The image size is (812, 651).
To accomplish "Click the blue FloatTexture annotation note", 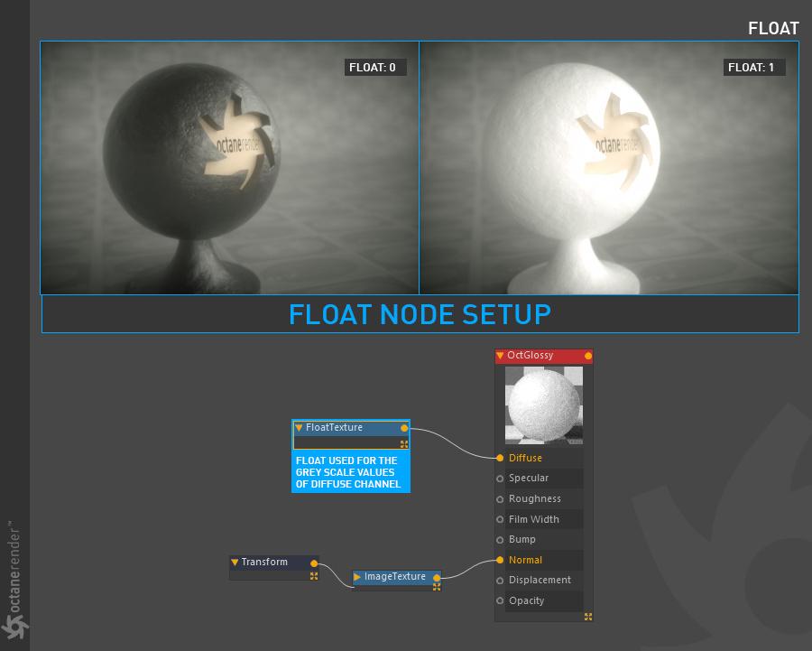I will pos(351,472).
